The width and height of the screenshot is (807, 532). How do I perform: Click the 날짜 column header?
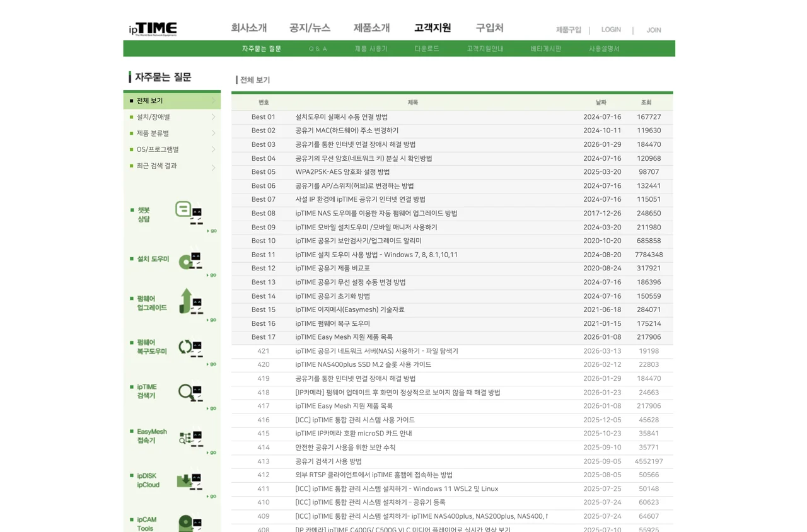[x=601, y=102]
